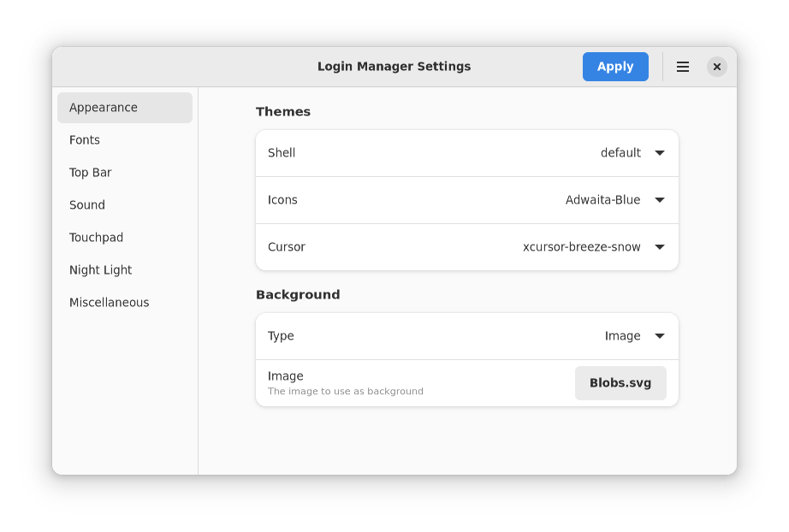This screenshot has height=532, width=789.
Task: Open the hamburger main menu
Action: point(683,67)
